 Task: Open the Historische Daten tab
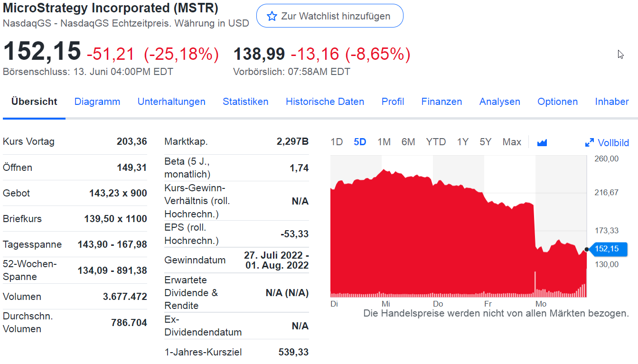click(x=325, y=102)
